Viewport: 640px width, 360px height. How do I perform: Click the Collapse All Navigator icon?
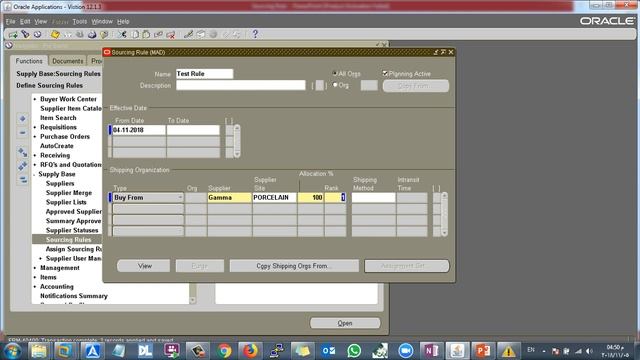pyautogui.click(x=22, y=179)
